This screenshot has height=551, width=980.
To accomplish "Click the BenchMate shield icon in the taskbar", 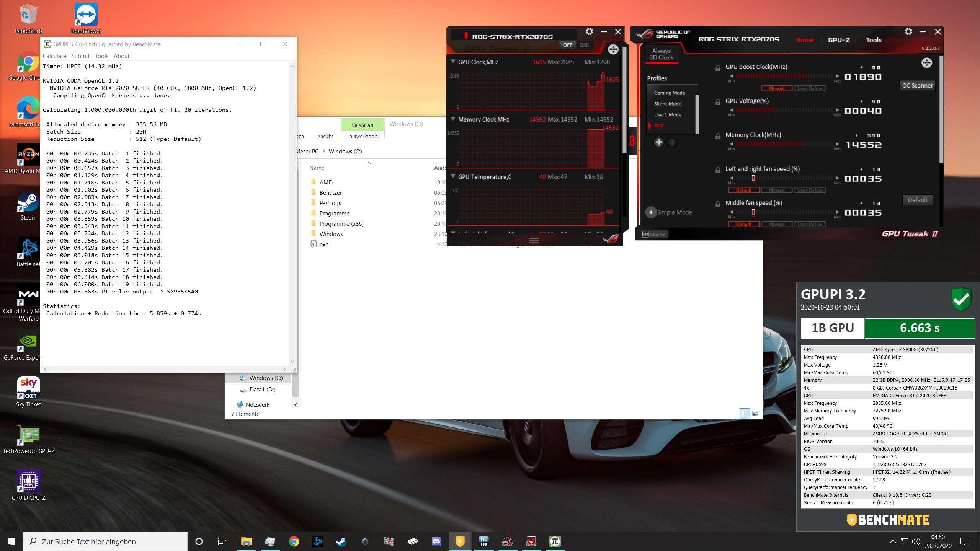I will tap(460, 541).
